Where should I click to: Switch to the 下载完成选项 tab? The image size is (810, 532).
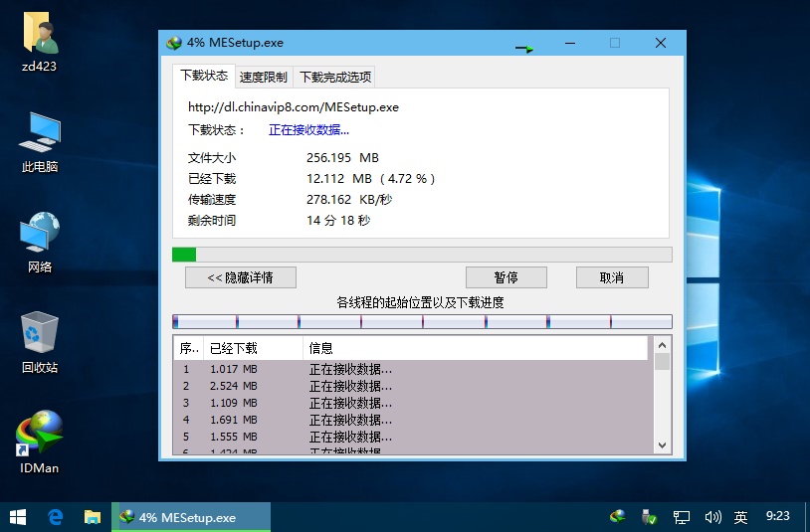click(x=335, y=78)
